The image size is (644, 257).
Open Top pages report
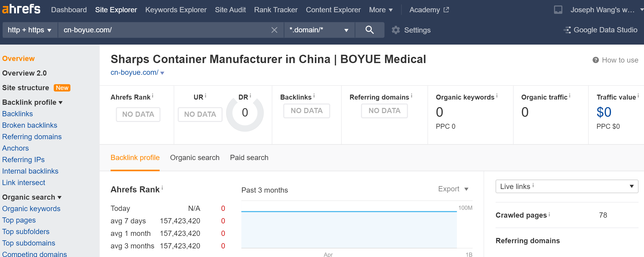tap(19, 220)
